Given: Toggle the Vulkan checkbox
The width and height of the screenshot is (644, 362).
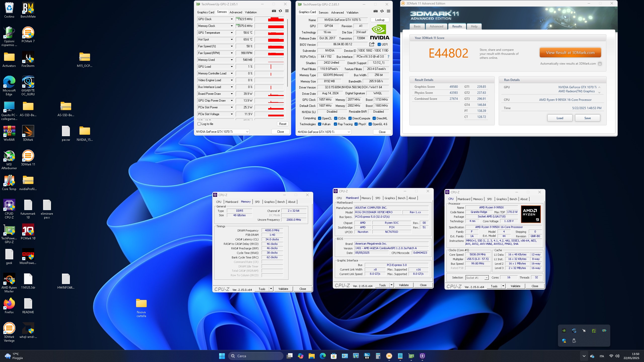Looking at the screenshot, I should (319, 124).
